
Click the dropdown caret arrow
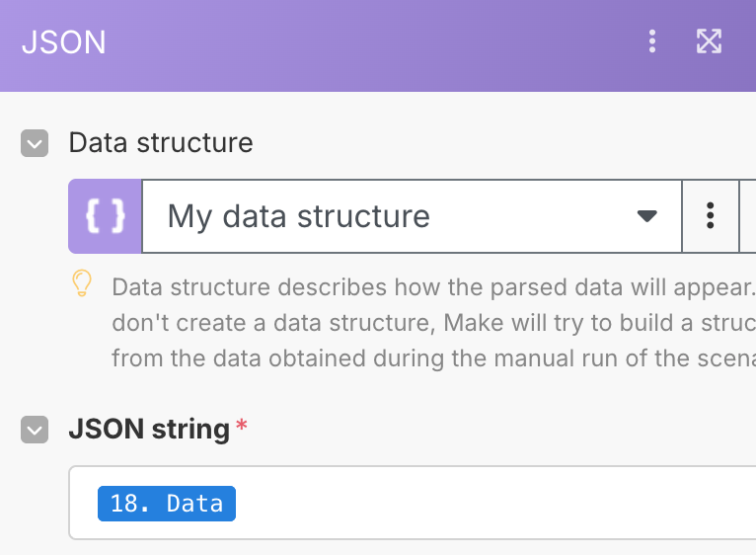646,216
